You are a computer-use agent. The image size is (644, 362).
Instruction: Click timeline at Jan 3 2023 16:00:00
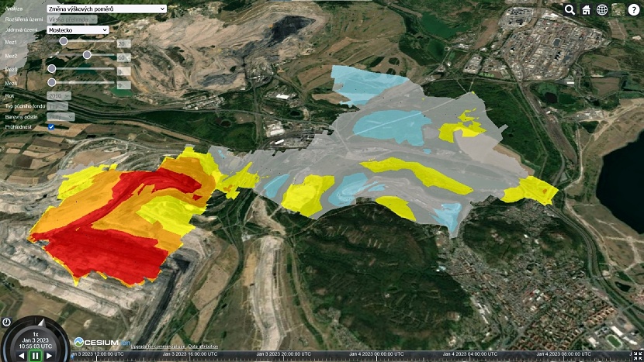(x=190, y=356)
